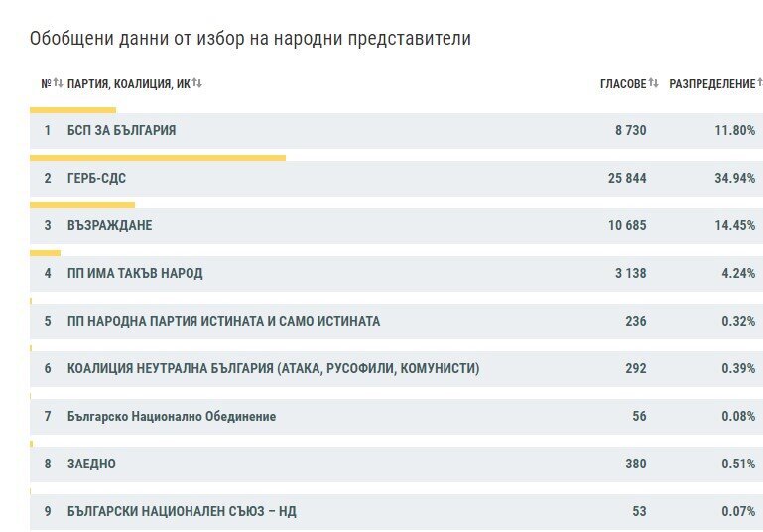Sort by ГЛАСОВЕ arrows icon
This screenshot has height=532, width=763.
pyautogui.click(x=653, y=83)
